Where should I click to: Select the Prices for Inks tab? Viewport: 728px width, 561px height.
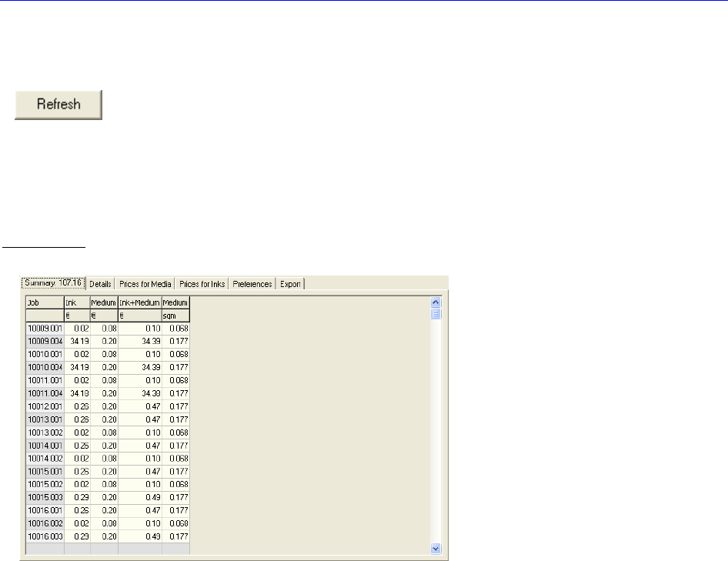pyautogui.click(x=202, y=284)
